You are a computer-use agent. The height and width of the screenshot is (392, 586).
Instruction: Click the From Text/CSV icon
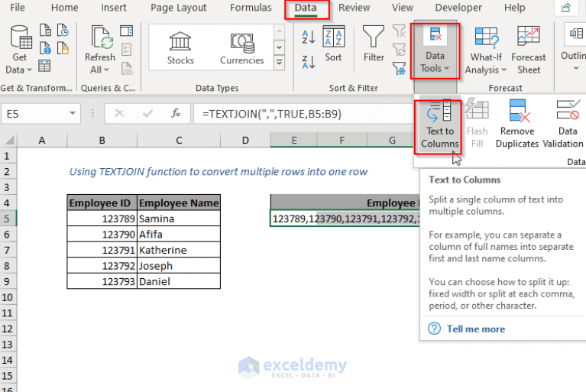[x=45, y=31]
